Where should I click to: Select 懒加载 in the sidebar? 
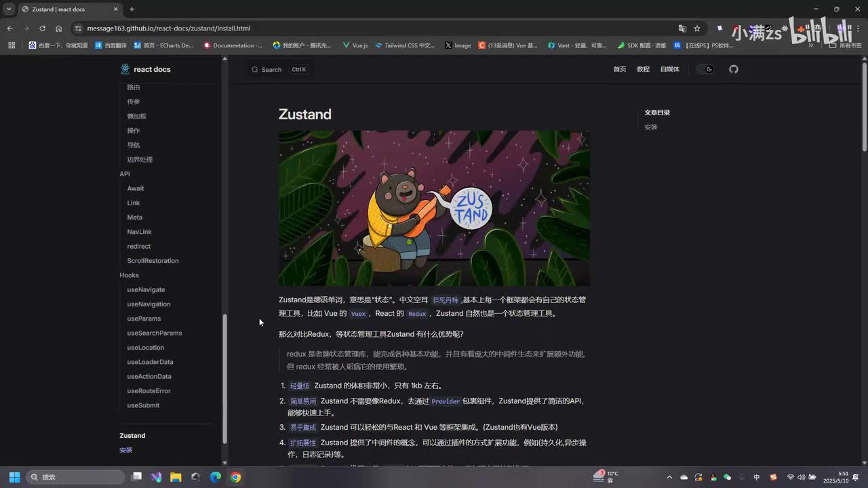136,116
